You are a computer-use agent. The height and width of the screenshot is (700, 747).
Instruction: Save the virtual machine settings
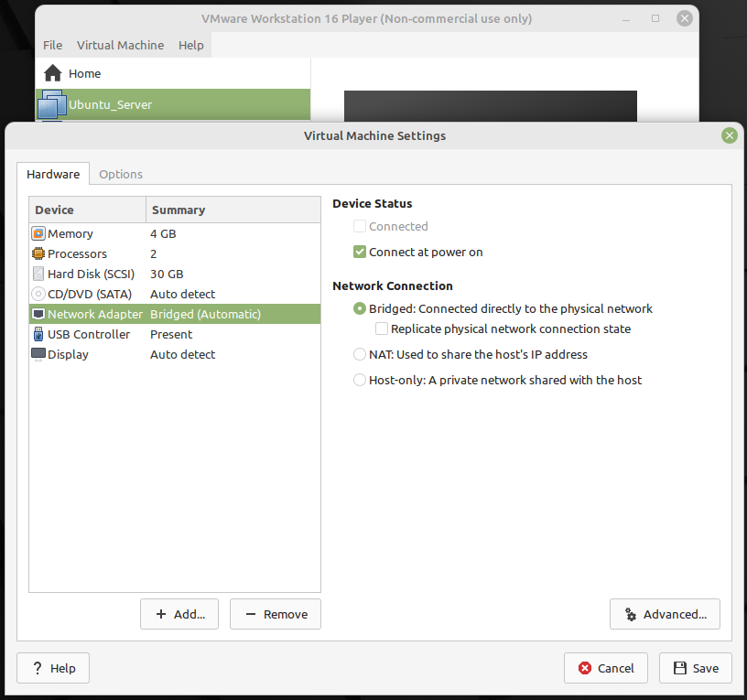(x=696, y=668)
